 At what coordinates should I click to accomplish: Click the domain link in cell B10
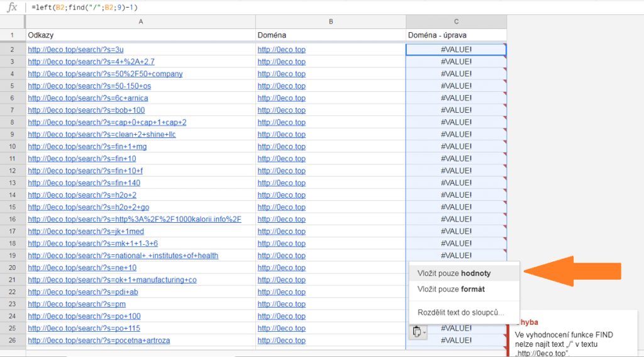click(281, 147)
